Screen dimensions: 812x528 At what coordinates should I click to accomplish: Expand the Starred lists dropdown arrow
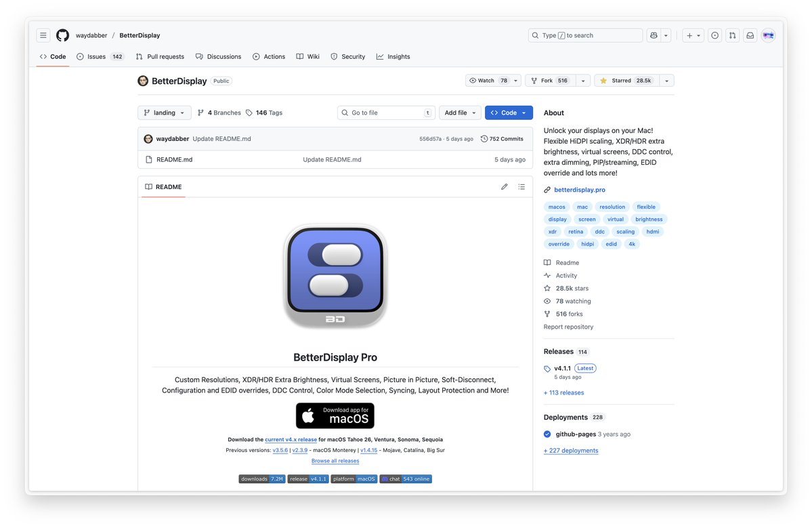pos(667,81)
